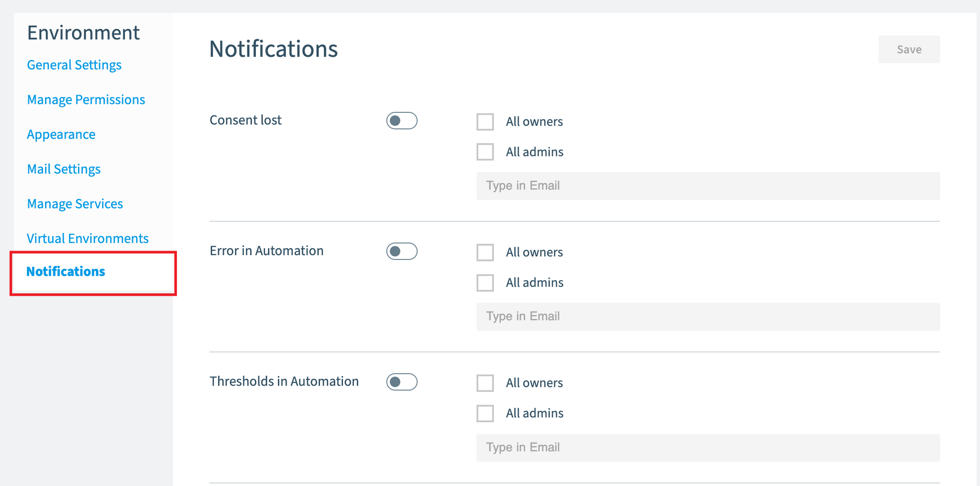Click the Thresholds in Automation label
This screenshot has height=486, width=980.
(284, 382)
